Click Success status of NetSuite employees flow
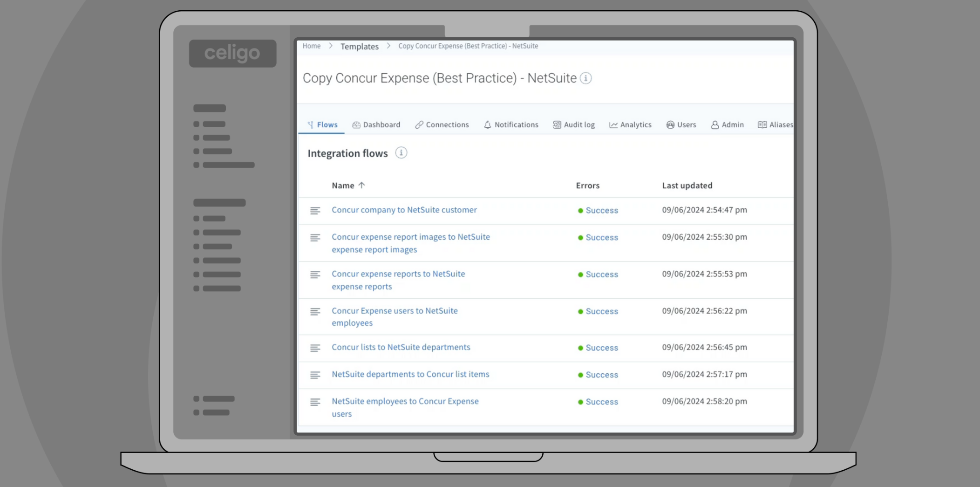Viewport: 980px width, 487px height. coord(598,402)
